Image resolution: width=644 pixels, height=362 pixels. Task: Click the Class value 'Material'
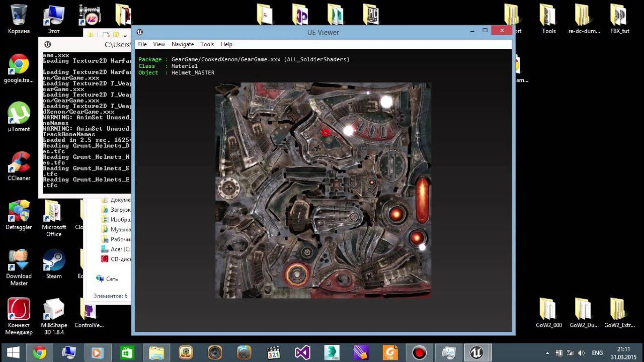pos(184,66)
